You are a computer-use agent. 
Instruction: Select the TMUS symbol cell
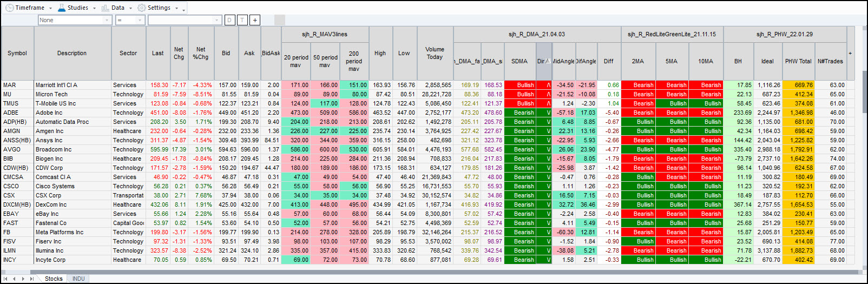(x=17, y=103)
